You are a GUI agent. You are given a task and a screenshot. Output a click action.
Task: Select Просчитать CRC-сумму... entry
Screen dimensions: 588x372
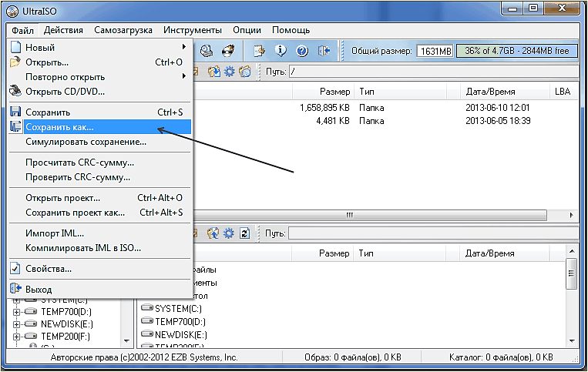(100, 163)
